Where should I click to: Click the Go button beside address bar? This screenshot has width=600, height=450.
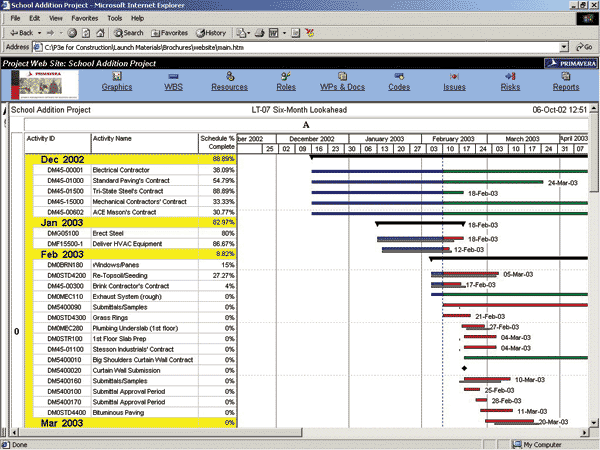point(584,46)
